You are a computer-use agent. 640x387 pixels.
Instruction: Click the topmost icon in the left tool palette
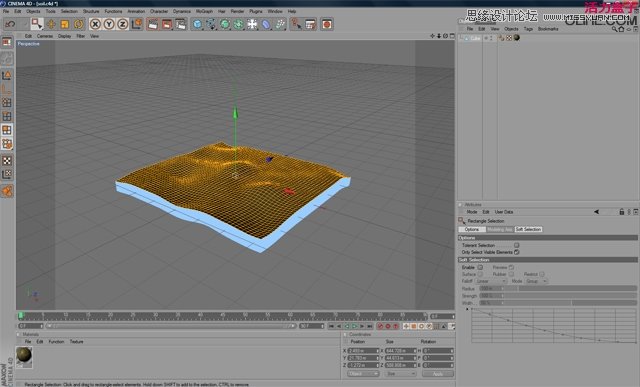[7, 42]
